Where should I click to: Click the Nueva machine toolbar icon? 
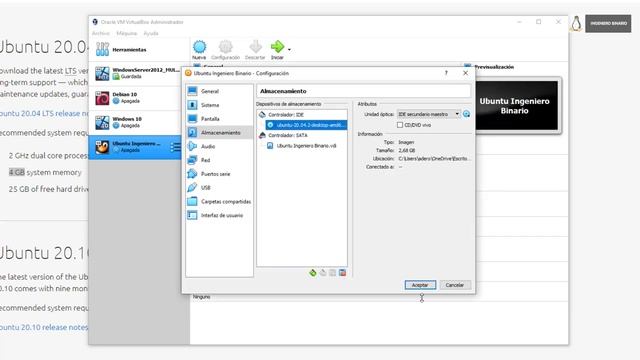(x=200, y=47)
